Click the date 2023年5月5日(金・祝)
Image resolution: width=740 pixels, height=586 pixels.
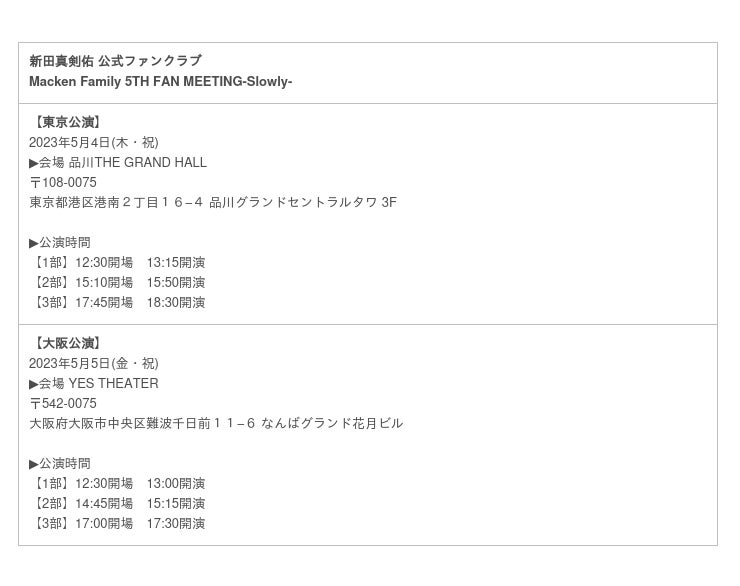click(94, 363)
